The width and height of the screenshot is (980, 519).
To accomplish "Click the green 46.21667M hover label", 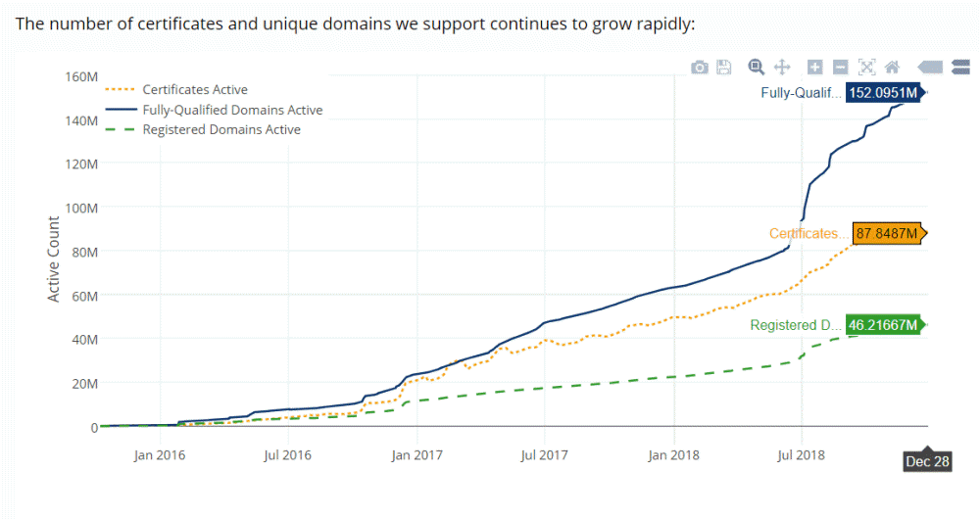I will click(883, 325).
